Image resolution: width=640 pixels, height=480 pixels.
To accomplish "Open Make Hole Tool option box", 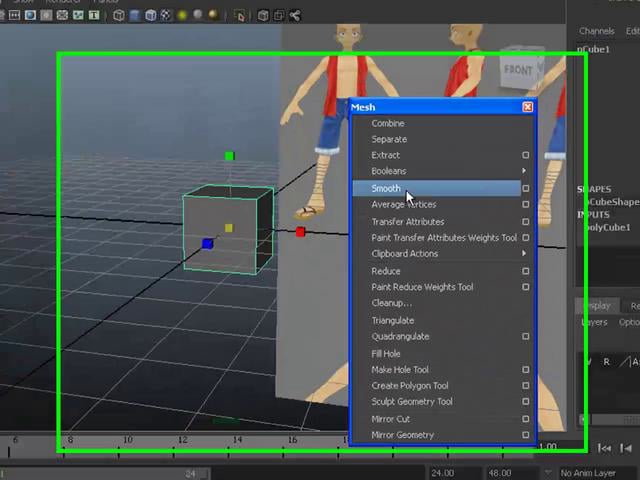I will pos(526,369).
